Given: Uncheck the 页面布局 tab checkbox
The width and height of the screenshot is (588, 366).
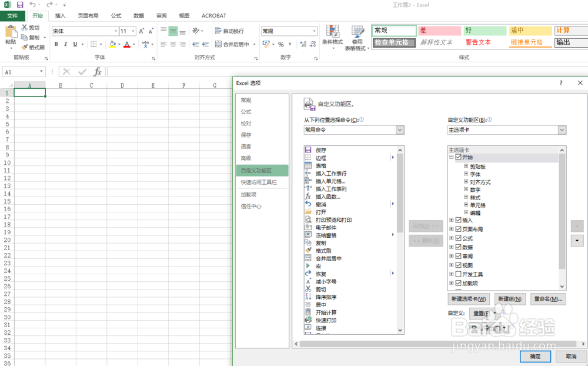Looking at the screenshot, I should point(458,229).
